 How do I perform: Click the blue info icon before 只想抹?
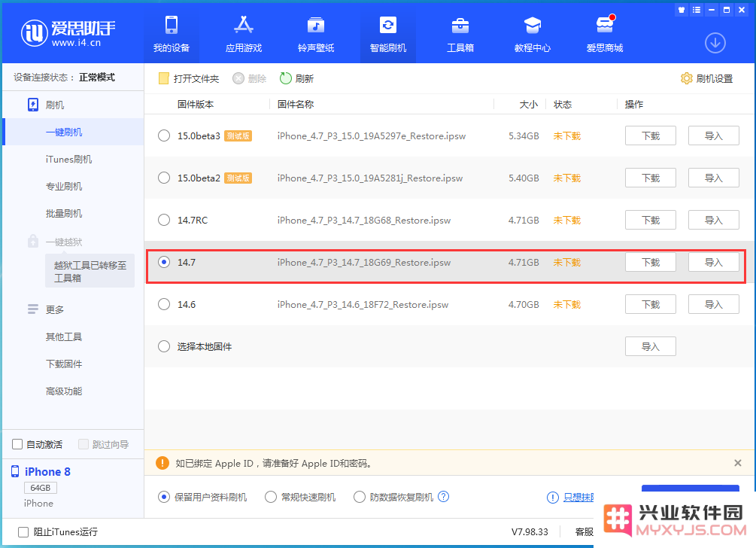click(x=553, y=498)
